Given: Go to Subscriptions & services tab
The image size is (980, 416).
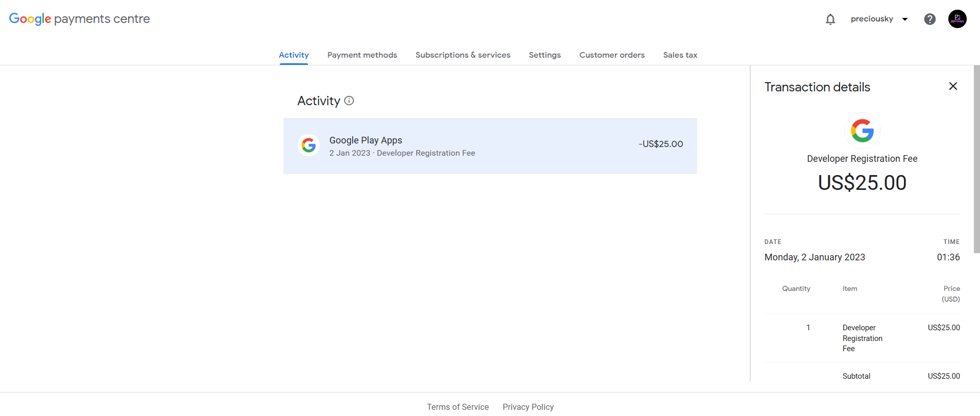Looking at the screenshot, I should (463, 55).
